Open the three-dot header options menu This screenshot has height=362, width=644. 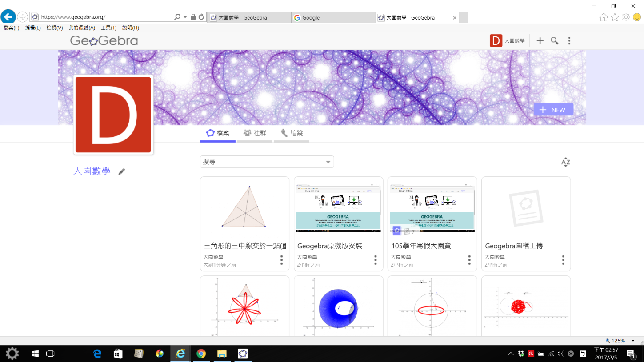click(569, 41)
